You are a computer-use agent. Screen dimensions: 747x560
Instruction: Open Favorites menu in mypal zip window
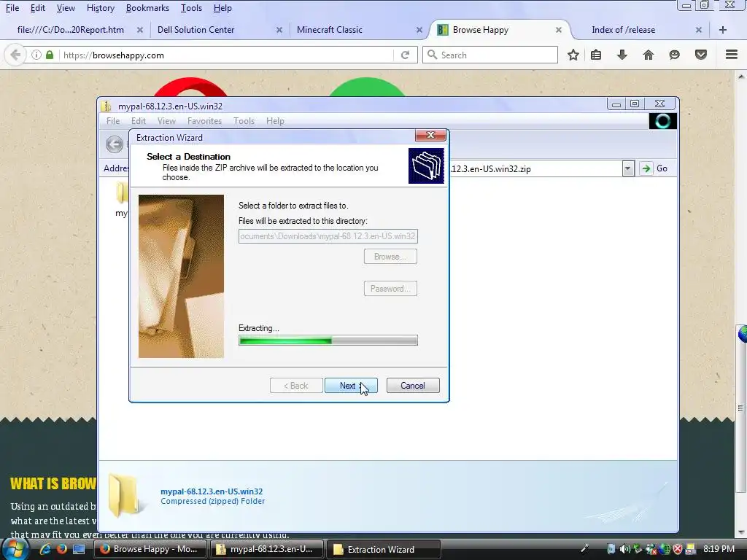[x=204, y=121]
